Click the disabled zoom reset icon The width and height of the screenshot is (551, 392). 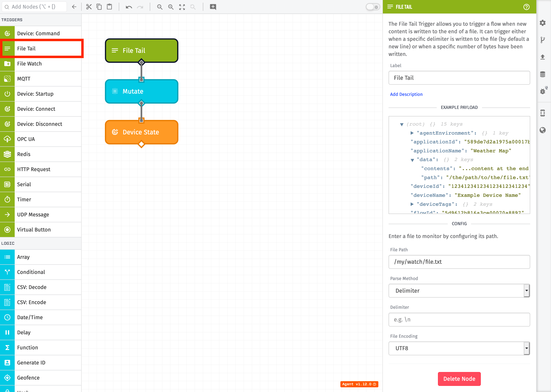coord(193,7)
